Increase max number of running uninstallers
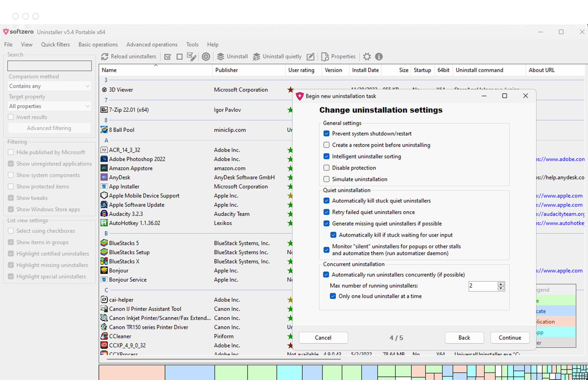Screen dimensions: 588x380 (x=501, y=284)
